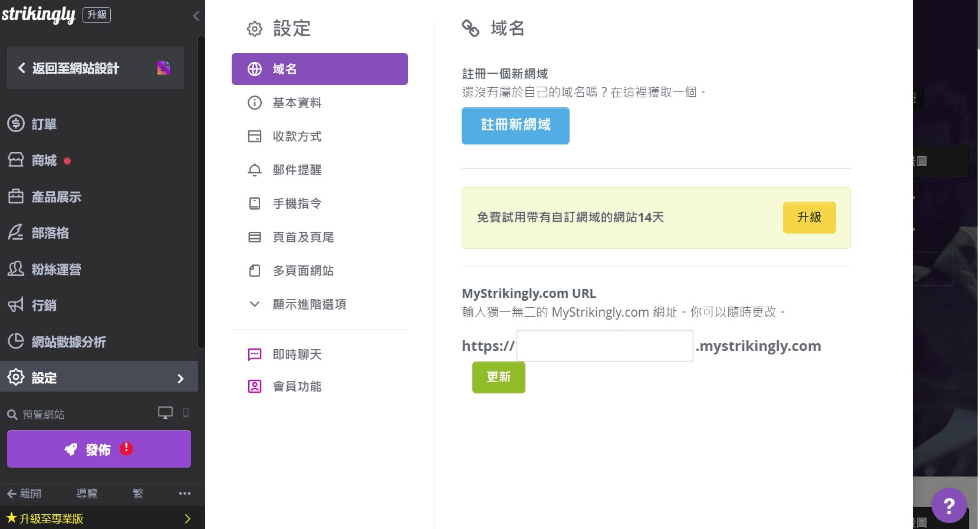Viewport: 980px width, 529px height.
Task: Select 收款方式 payment methods menu item
Action: (x=297, y=136)
